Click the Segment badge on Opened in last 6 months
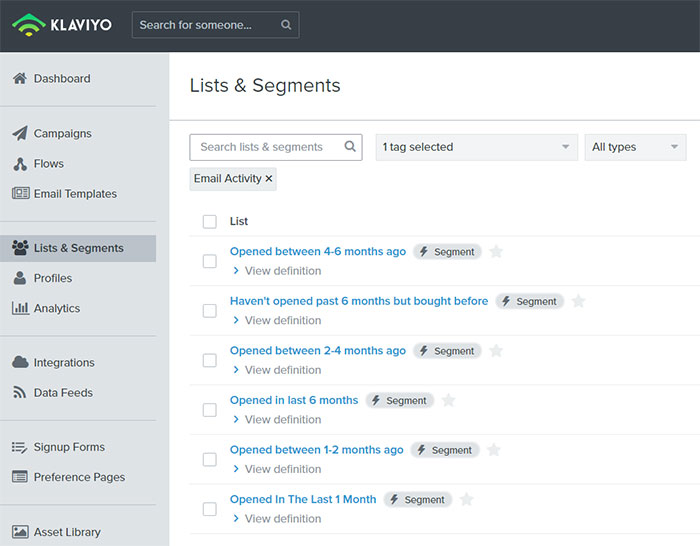 click(x=400, y=400)
